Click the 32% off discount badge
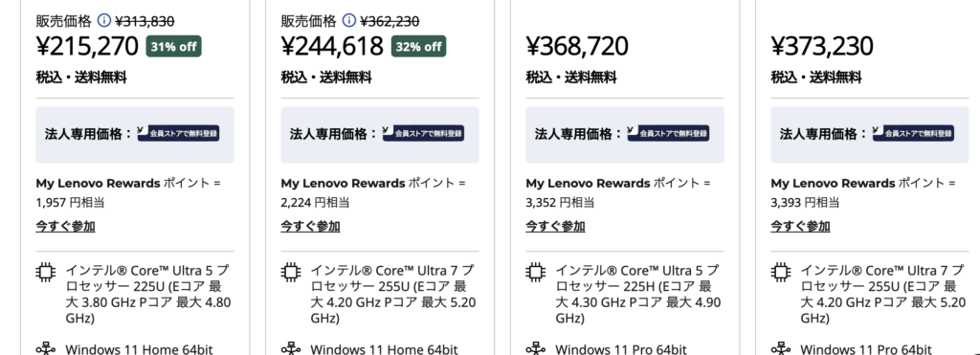 (419, 47)
